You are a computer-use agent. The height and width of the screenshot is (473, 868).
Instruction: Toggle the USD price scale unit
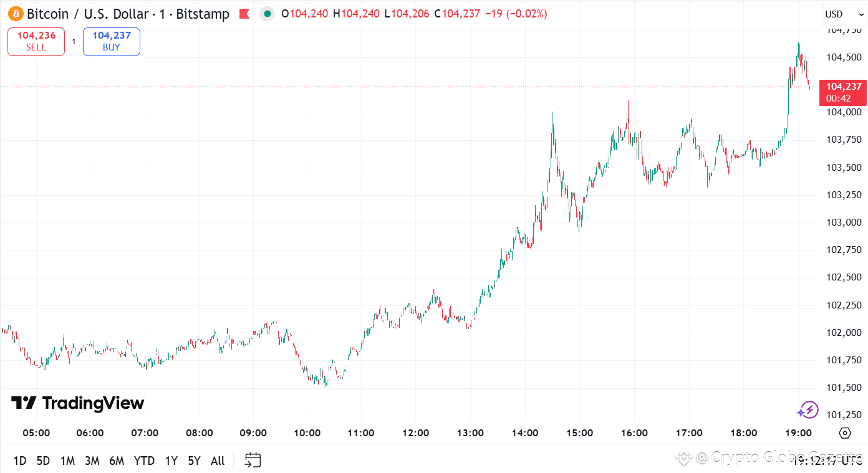click(837, 13)
